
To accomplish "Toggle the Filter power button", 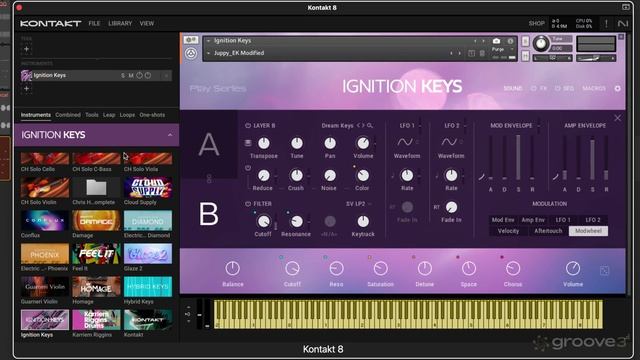I will point(248,204).
